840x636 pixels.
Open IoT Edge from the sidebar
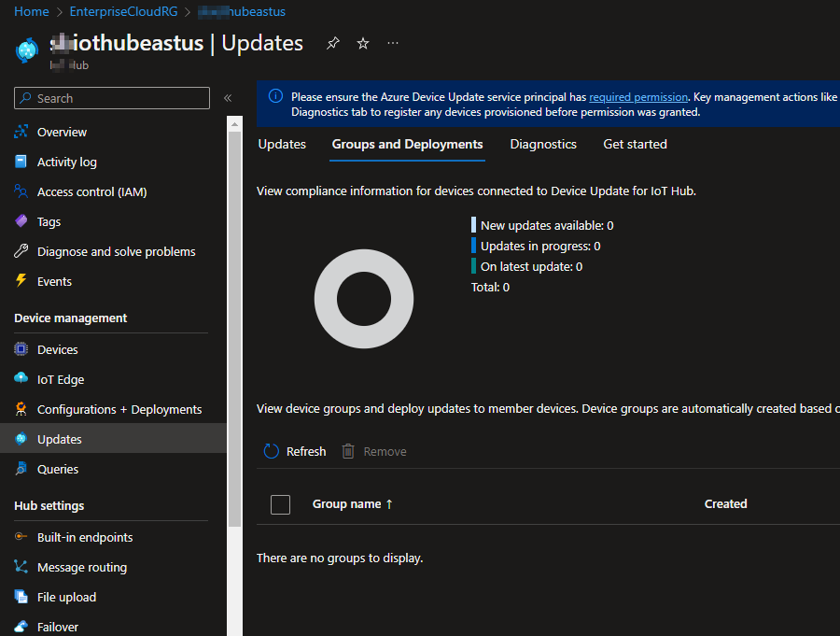(61, 379)
